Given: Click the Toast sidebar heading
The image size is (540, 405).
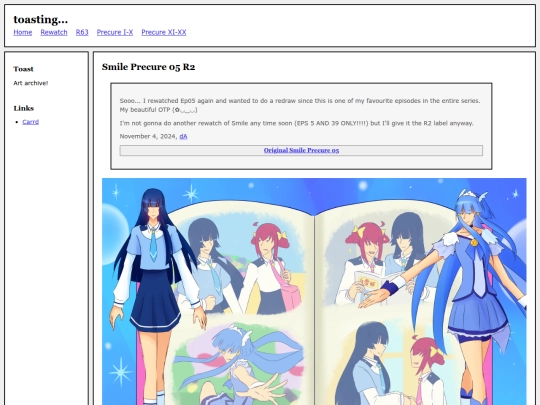Looking at the screenshot, I should coord(23,69).
